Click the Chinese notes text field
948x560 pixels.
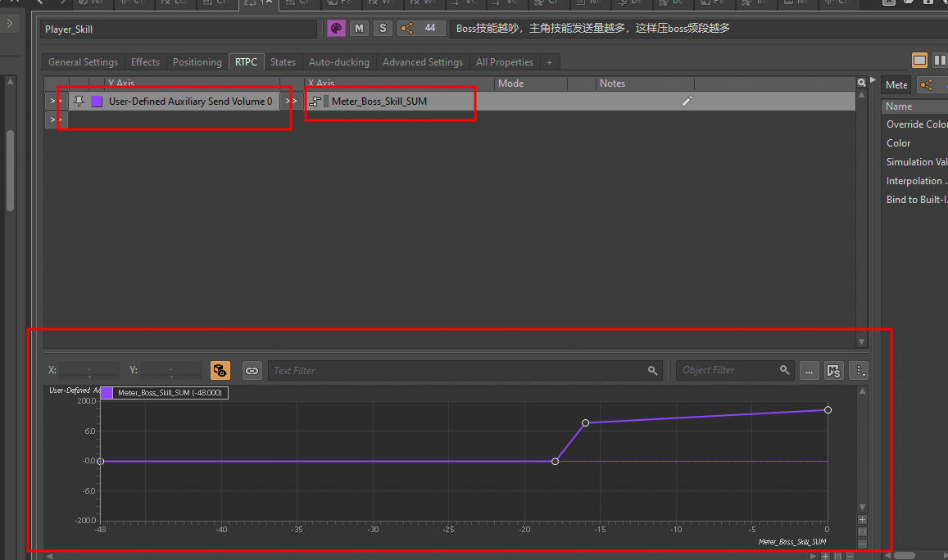[699, 29]
